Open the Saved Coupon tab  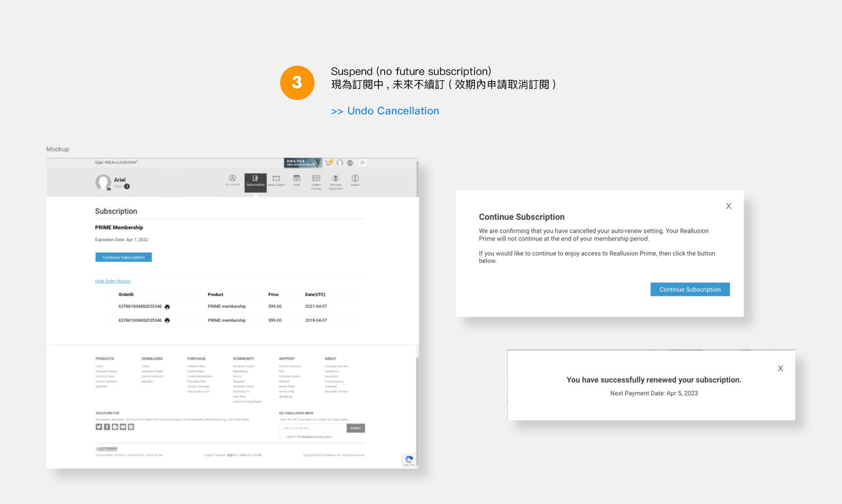point(276,180)
